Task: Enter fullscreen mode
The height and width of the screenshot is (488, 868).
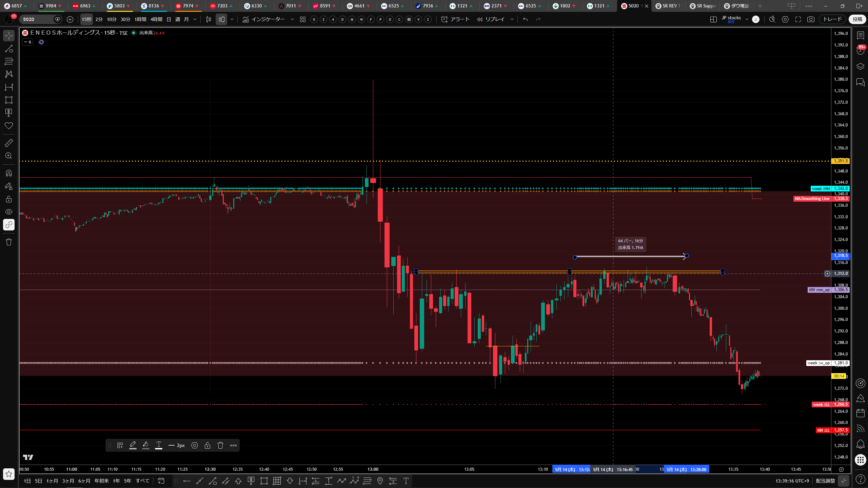Action: coord(798,19)
